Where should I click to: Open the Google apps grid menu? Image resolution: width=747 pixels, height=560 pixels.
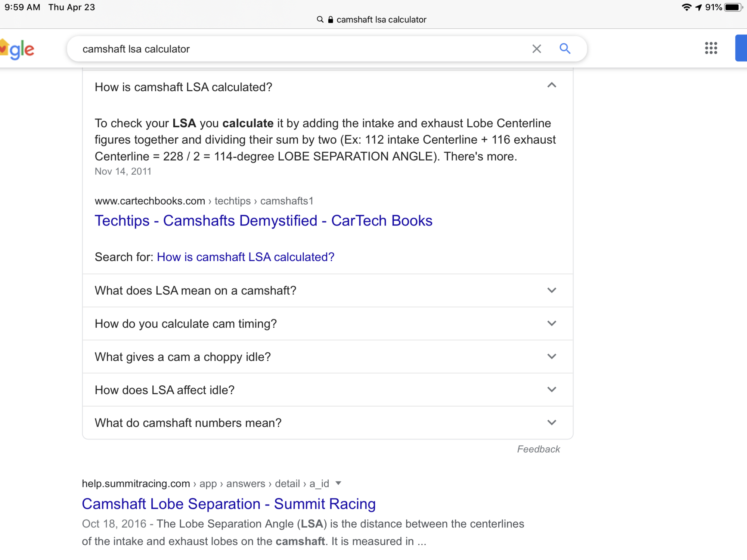711,49
